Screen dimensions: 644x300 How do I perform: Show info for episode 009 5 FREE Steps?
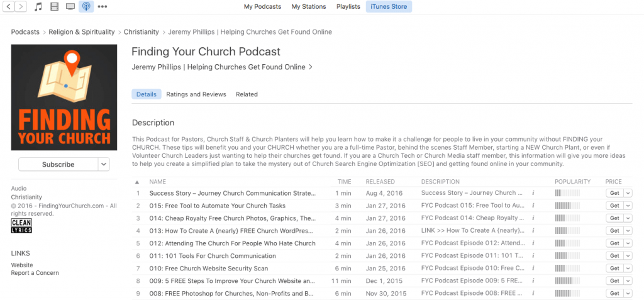tap(533, 281)
